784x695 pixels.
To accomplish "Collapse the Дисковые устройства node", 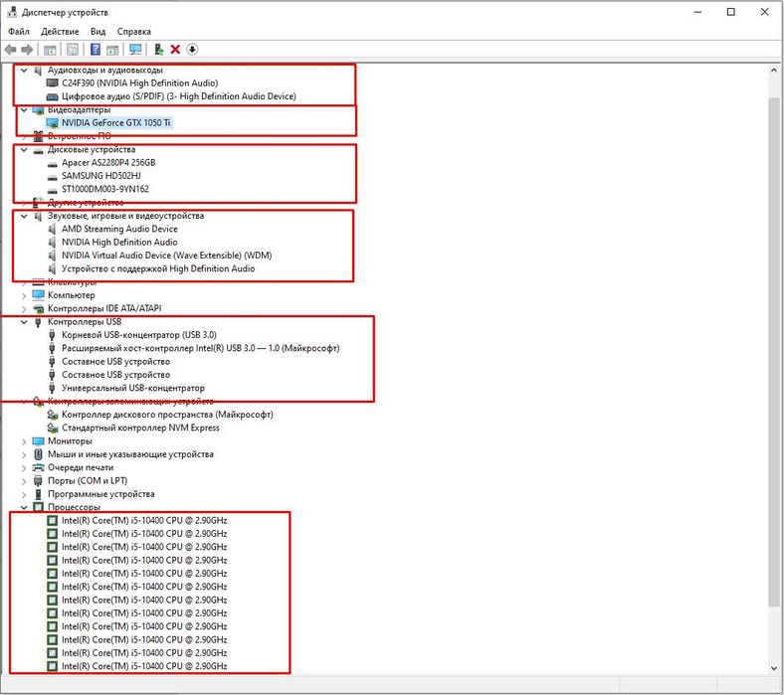I will pyautogui.click(x=24, y=149).
